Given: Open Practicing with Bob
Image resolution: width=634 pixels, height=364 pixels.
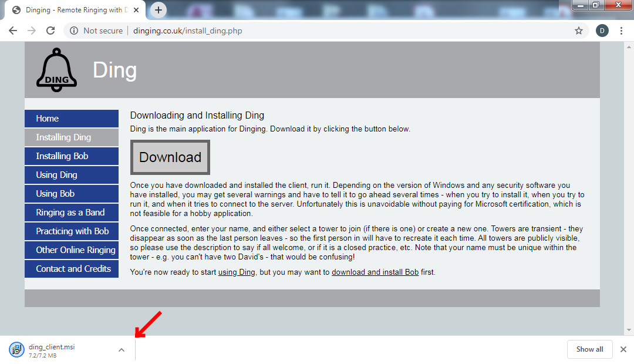Looking at the screenshot, I should [x=72, y=231].
